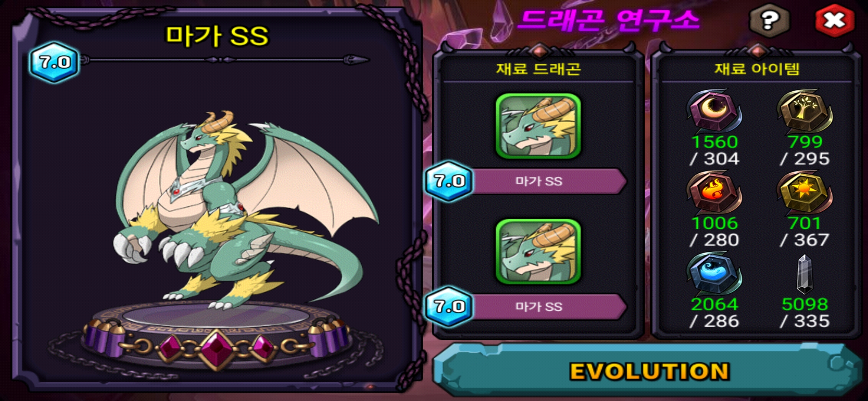868x401 pixels.
Task: Close the Dragon Lab screen with red X
Action: pos(835,20)
